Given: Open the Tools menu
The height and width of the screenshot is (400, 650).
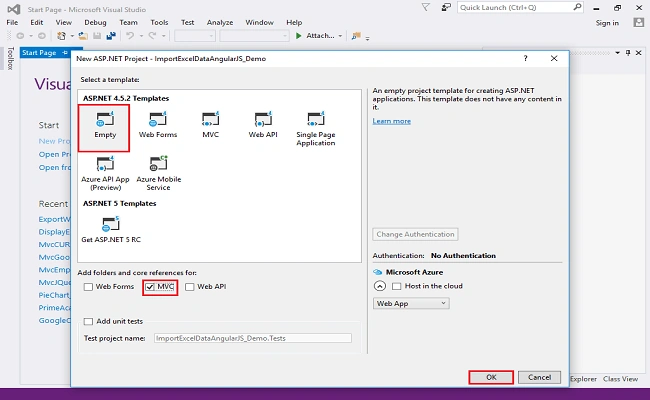Looking at the screenshot, I should click(x=159, y=22).
